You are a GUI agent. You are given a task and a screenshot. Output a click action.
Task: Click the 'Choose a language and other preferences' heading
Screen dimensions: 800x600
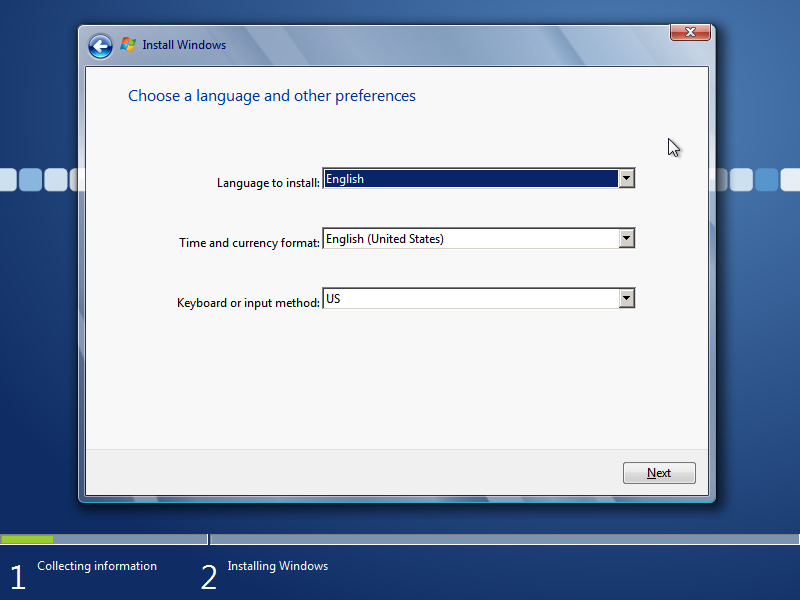pyautogui.click(x=272, y=96)
